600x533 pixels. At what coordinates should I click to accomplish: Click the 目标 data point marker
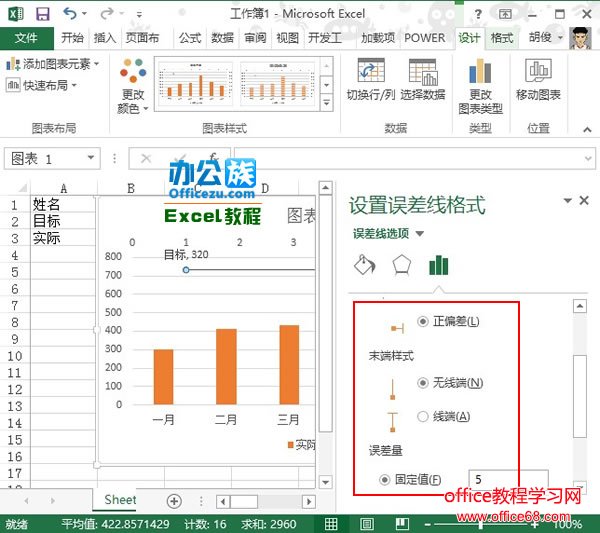click(x=186, y=270)
